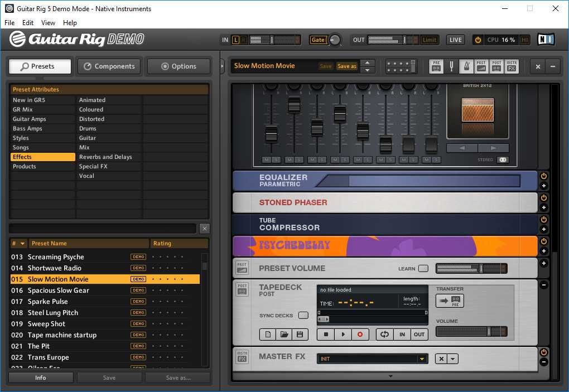Open the View menu
569x392 pixels.
[x=48, y=23]
